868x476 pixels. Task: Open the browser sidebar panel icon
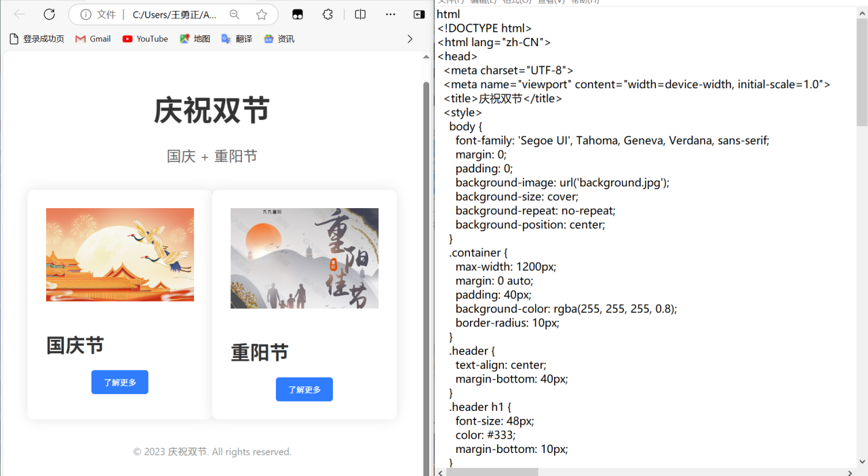pyautogui.click(x=419, y=14)
